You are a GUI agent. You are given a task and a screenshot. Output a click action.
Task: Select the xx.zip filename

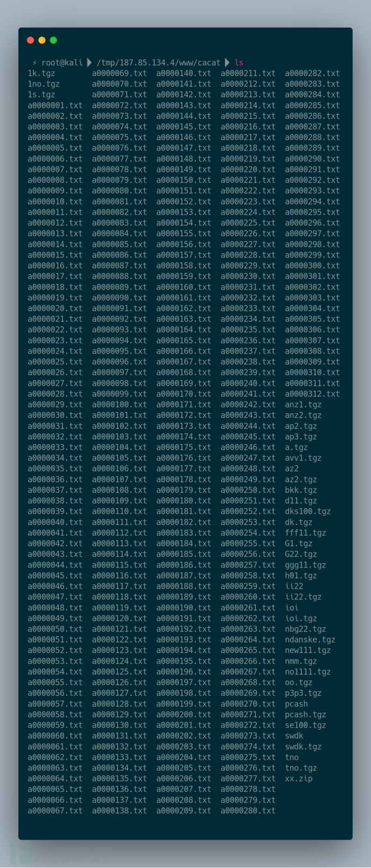(x=298, y=778)
